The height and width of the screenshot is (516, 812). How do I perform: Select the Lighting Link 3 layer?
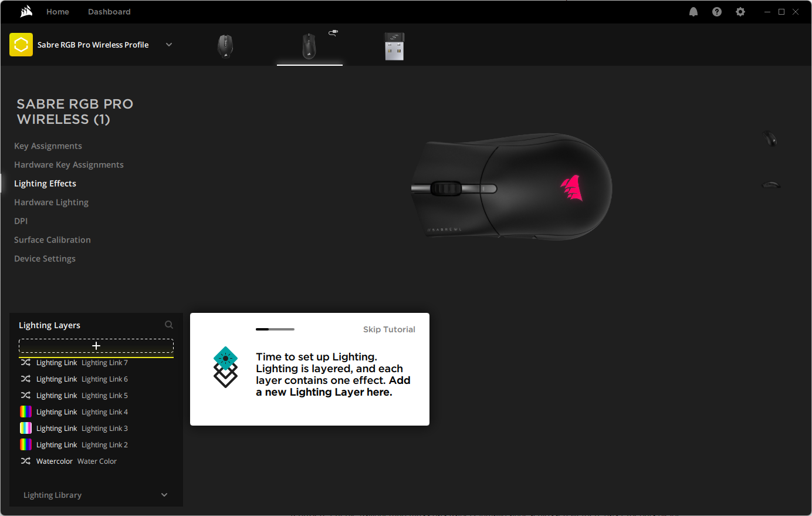click(x=96, y=429)
